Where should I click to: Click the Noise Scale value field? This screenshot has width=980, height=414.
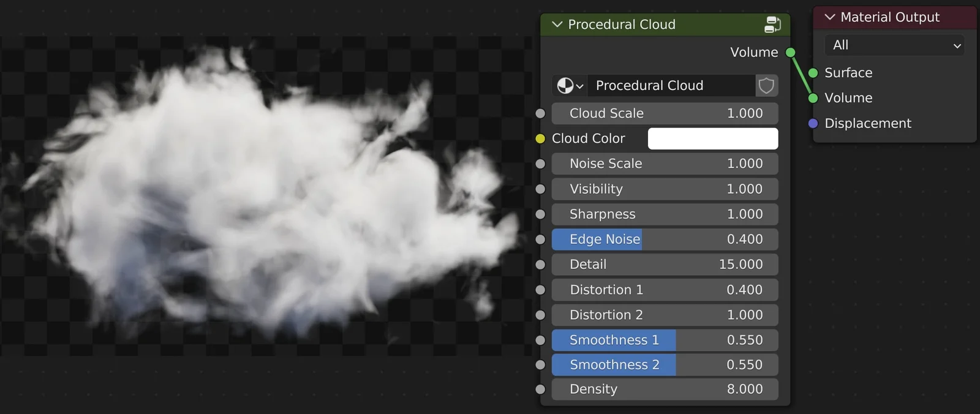665,164
